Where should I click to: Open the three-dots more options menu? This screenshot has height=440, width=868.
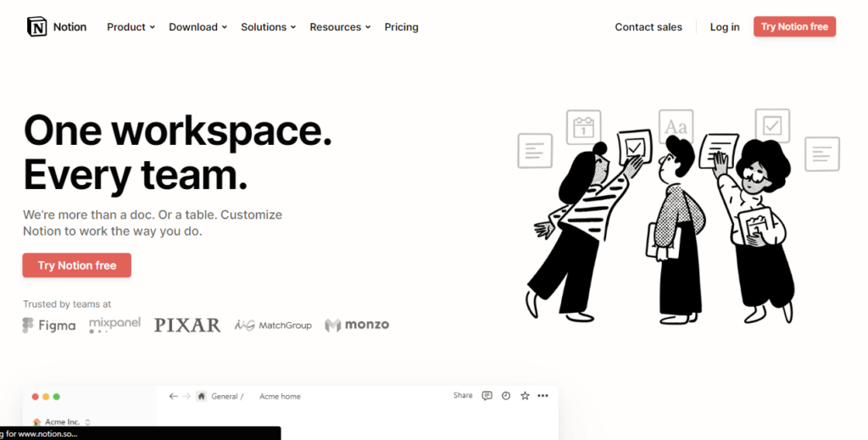542,396
